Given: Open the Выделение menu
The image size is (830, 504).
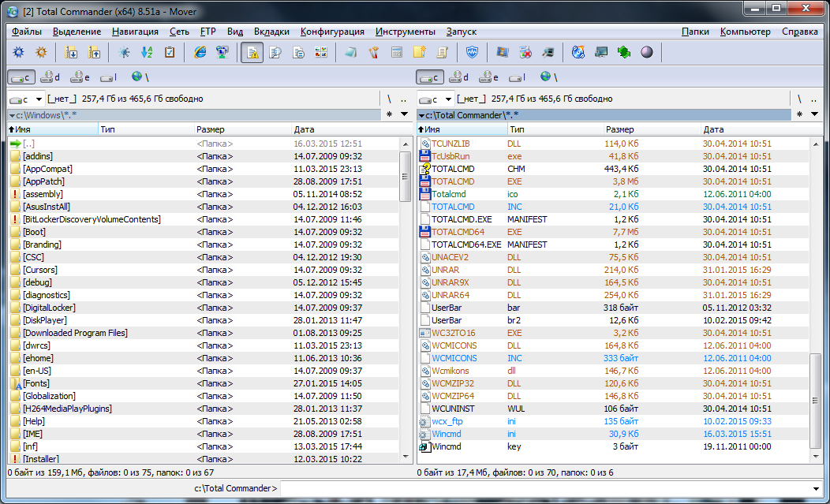Looking at the screenshot, I should point(77,32).
